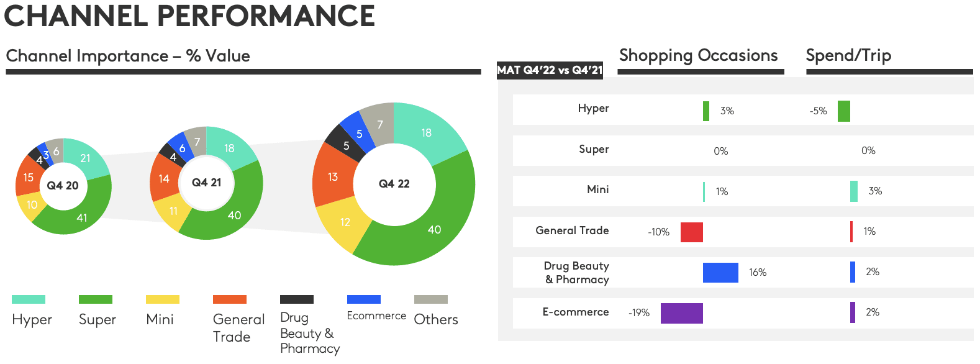The height and width of the screenshot is (364, 980).
Task: Click the General Trade orange legend swatch
Action: coord(230,299)
